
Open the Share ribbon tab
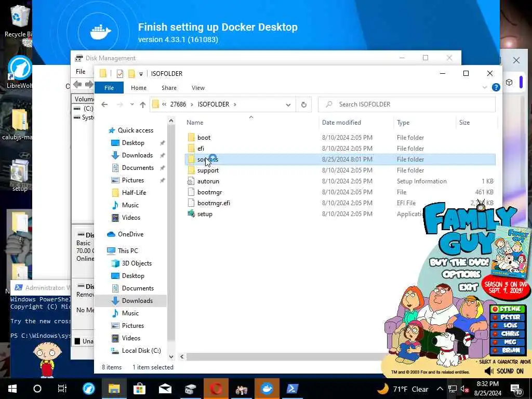click(169, 87)
